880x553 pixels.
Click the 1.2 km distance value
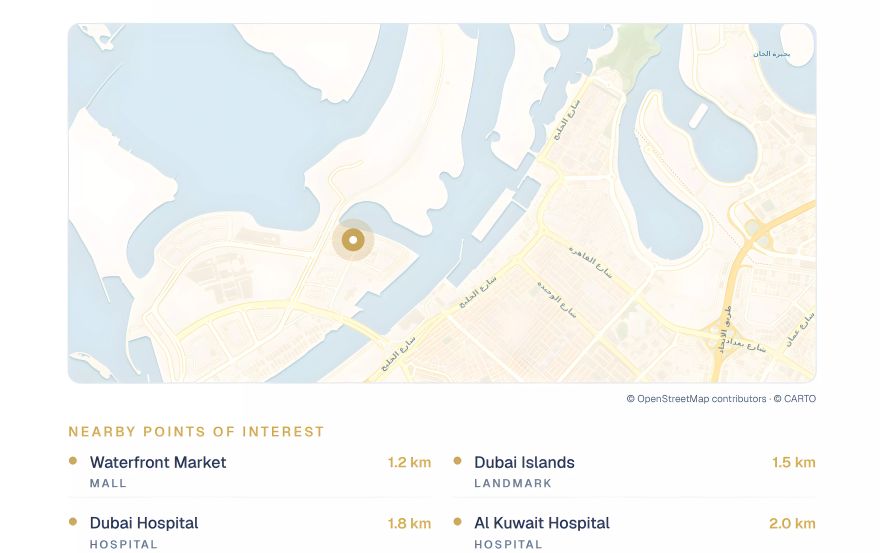click(409, 463)
